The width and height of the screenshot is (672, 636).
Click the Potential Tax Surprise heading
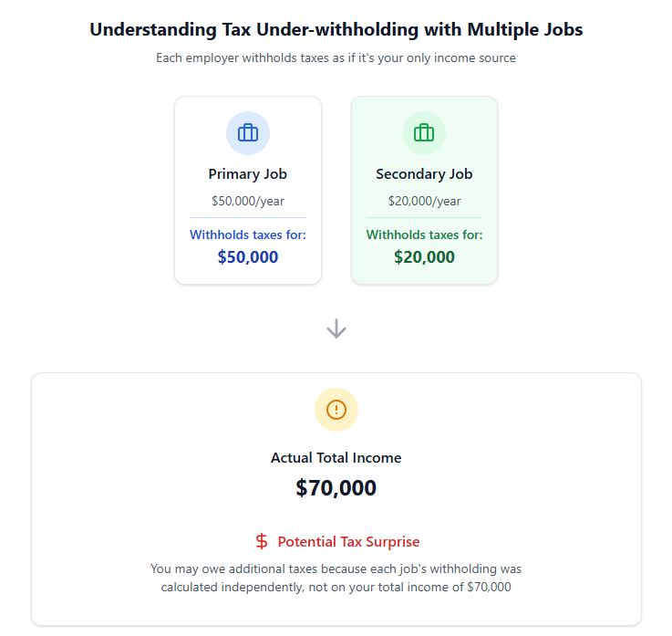coord(348,541)
